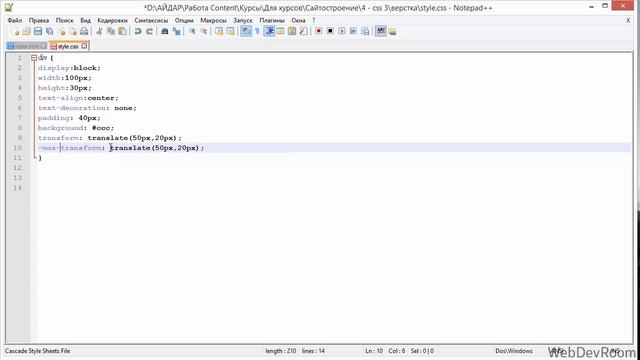Click the 'length : 210' status bar entry
Screen dimensions: 640x360
coord(280,351)
